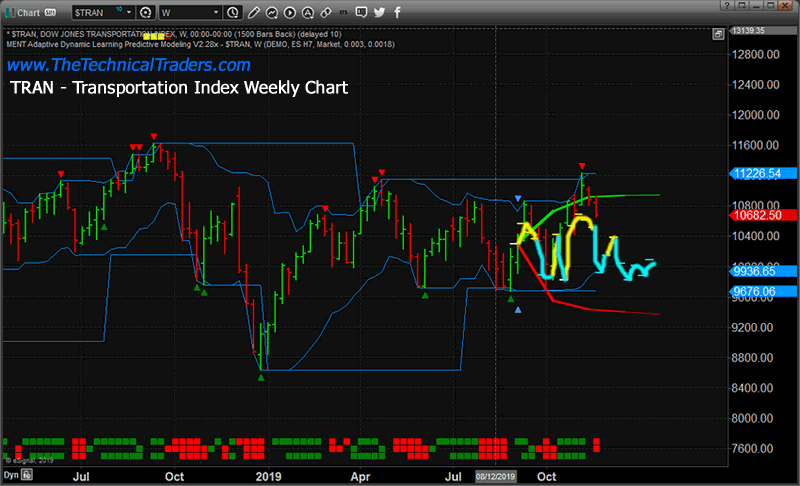Expand the W interval dropdown
Screen dimensions: 800x486
click(x=216, y=12)
